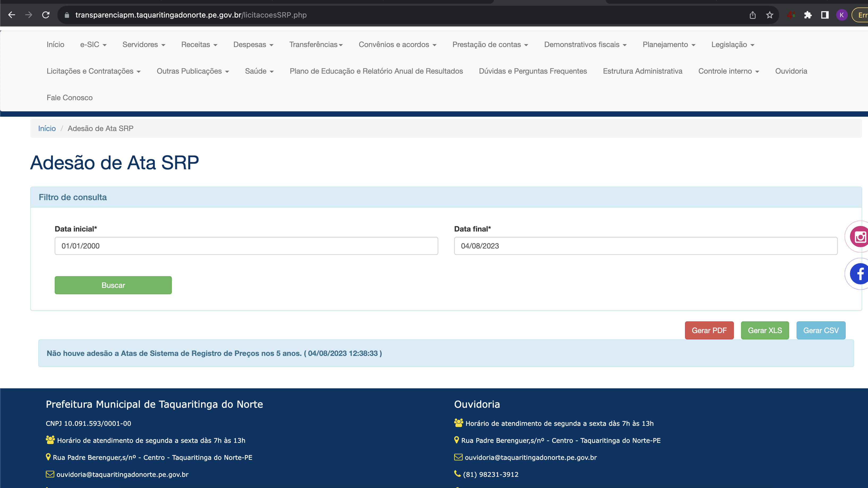Reload the page with refresh icon

click(46, 15)
